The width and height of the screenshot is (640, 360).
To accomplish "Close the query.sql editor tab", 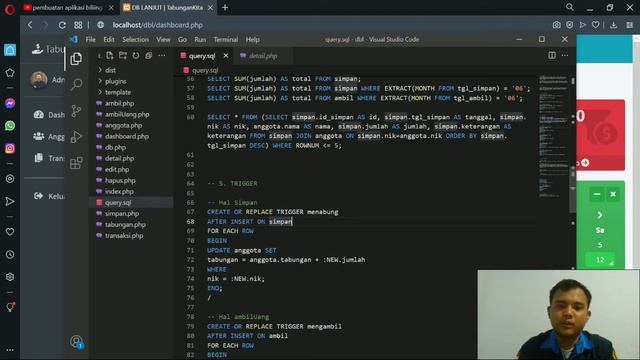I will 226,56.
